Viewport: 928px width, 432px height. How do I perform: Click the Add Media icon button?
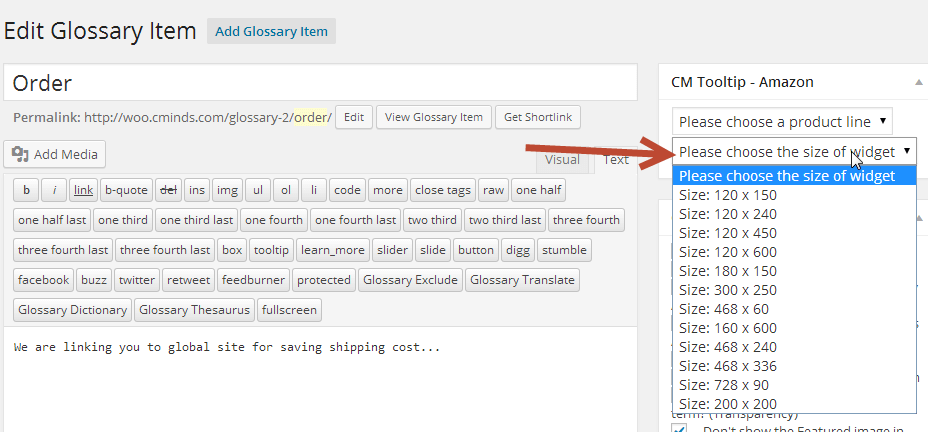(x=55, y=154)
